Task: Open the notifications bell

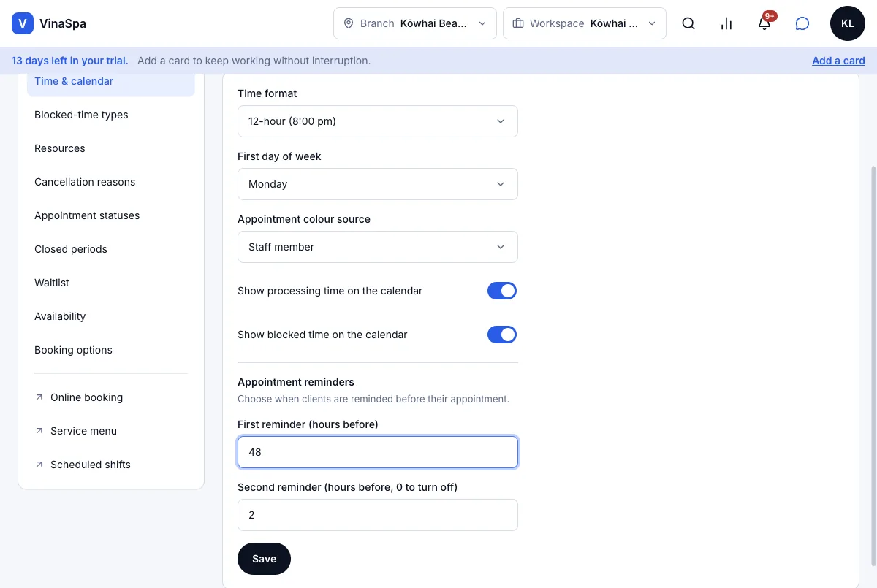Action: (x=764, y=23)
